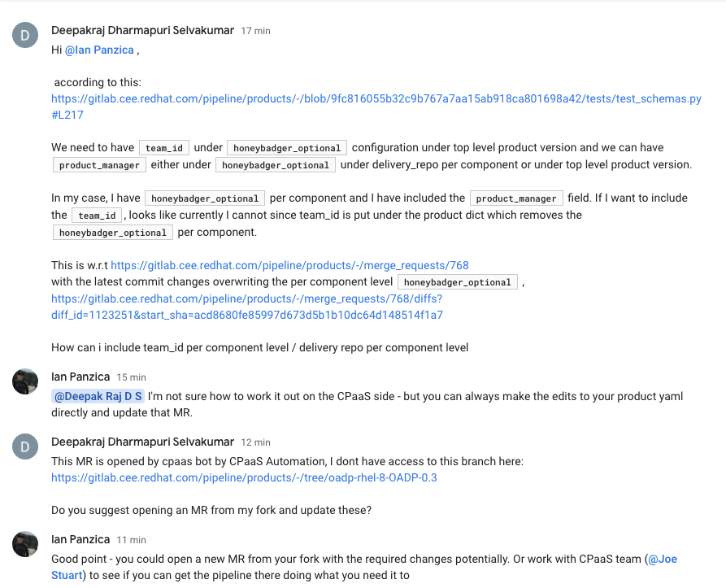This screenshot has width=726, height=588.
Task: Click the 12 min timestamp
Action: coord(255,442)
